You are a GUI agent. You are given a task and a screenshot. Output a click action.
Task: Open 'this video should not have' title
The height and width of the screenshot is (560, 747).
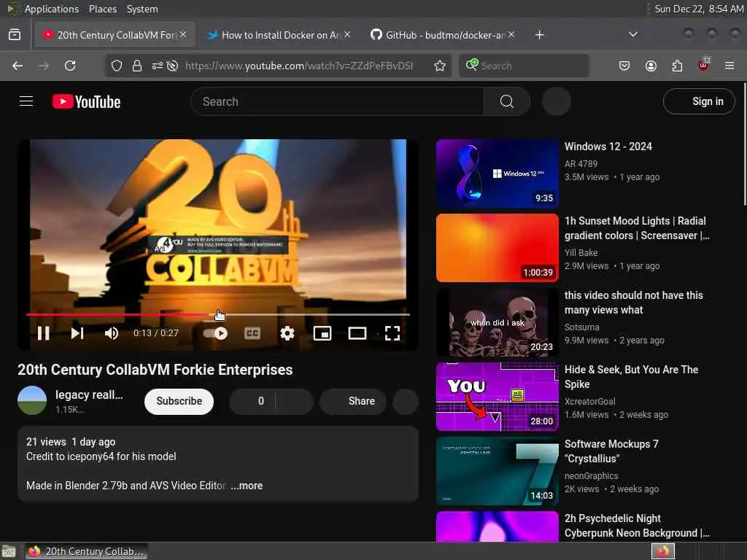click(x=634, y=303)
